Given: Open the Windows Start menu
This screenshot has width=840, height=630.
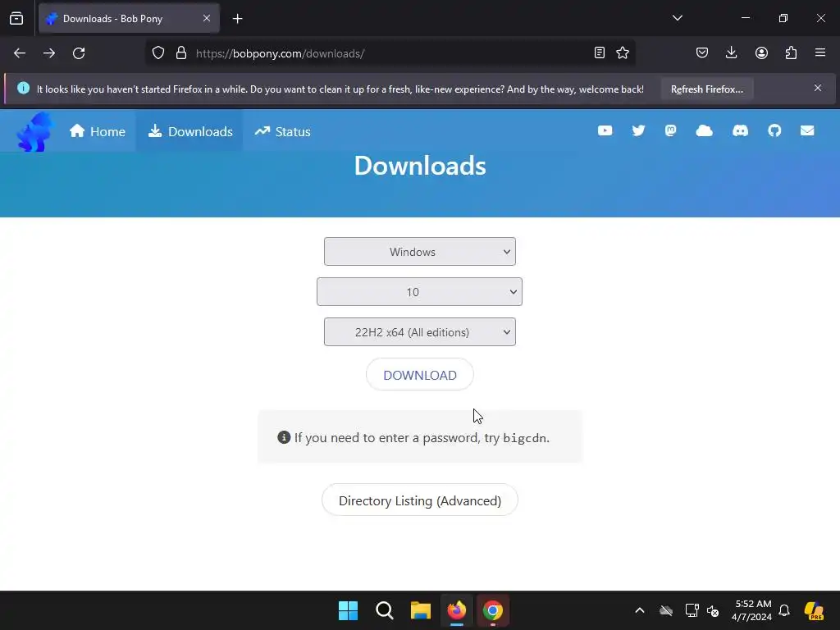Looking at the screenshot, I should pos(348,610).
